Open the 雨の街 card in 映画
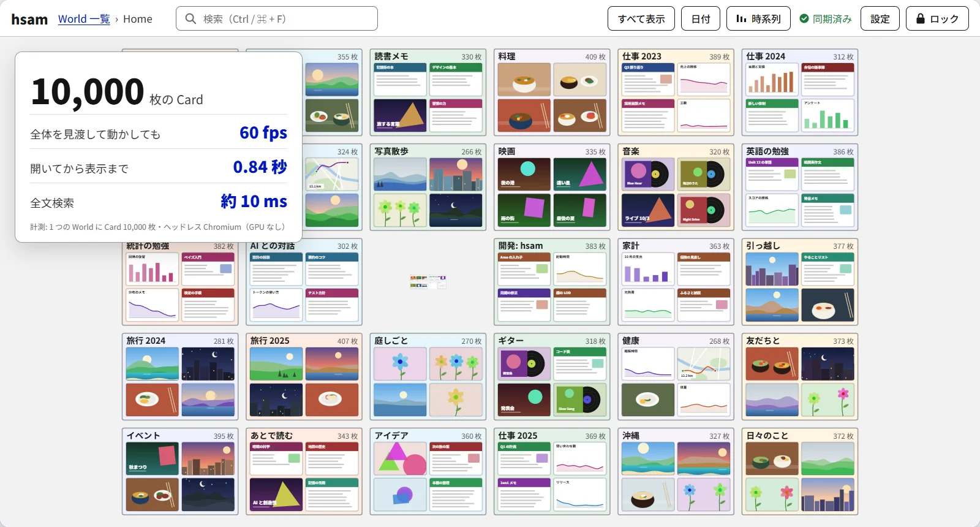Image resolution: width=980 pixels, height=527 pixels. pos(524,210)
